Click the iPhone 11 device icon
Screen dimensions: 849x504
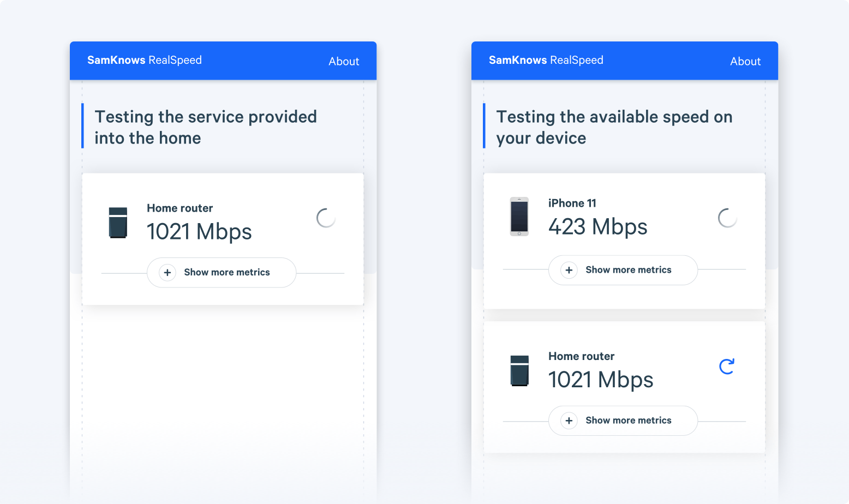(519, 217)
